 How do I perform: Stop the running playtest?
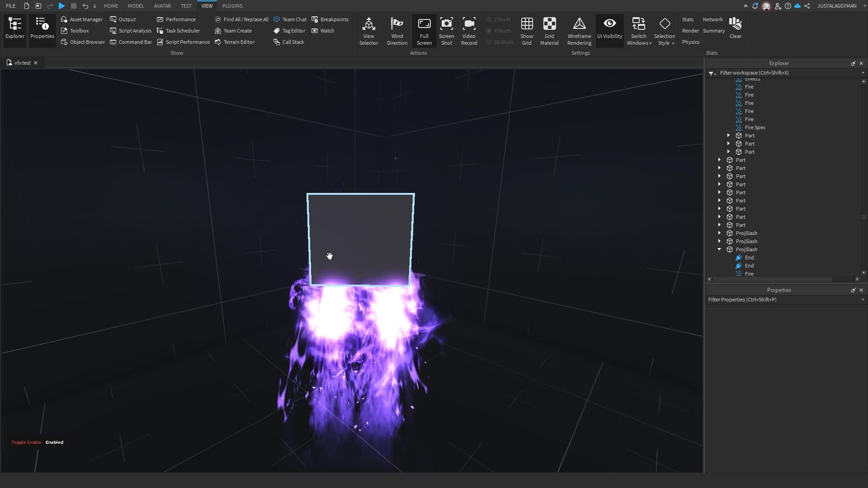(x=73, y=6)
